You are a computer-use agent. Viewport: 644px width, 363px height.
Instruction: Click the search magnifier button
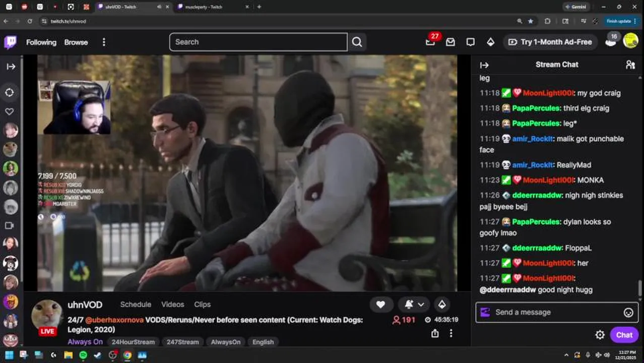(x=357, y=42)
